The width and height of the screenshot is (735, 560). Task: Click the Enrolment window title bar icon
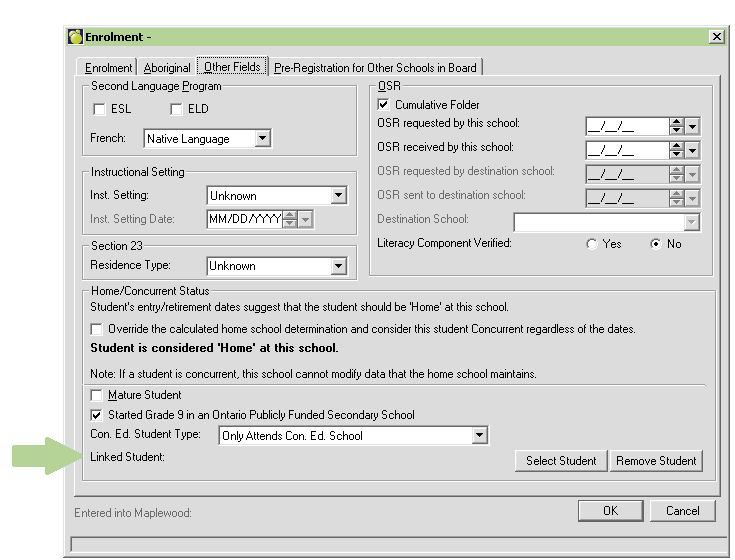coord(75,36)
